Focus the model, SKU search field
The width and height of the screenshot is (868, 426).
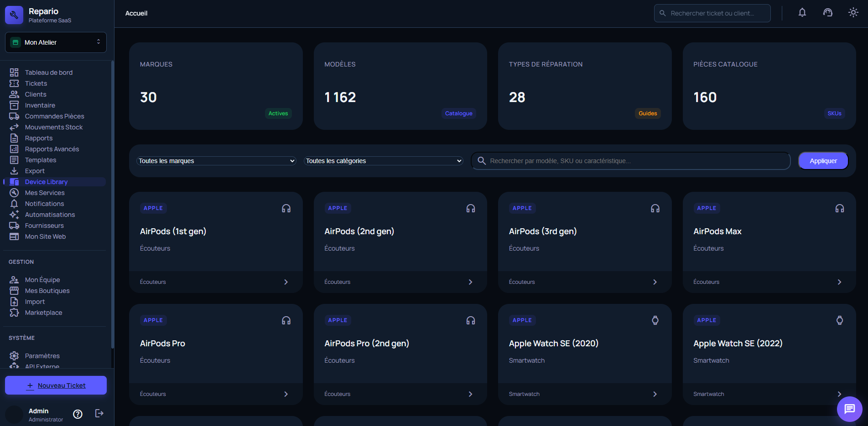631,161
